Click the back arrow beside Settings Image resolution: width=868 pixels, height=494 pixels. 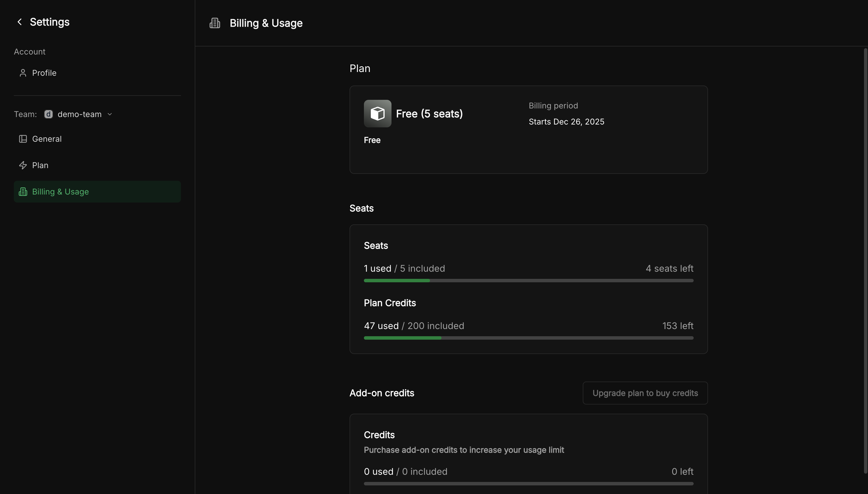20,22
